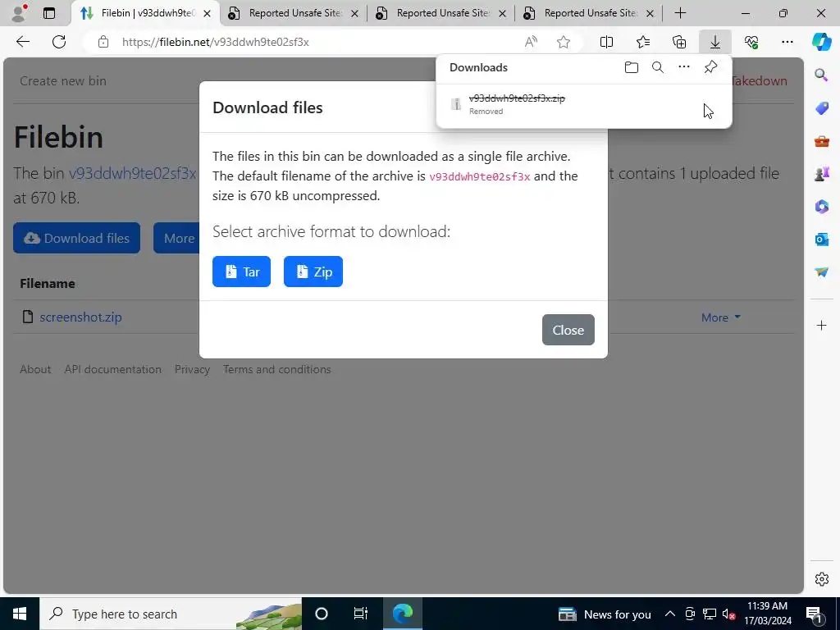Switch to Filebin tab
This screenshot has height=630, width=840.
click(x=146, y=13)
